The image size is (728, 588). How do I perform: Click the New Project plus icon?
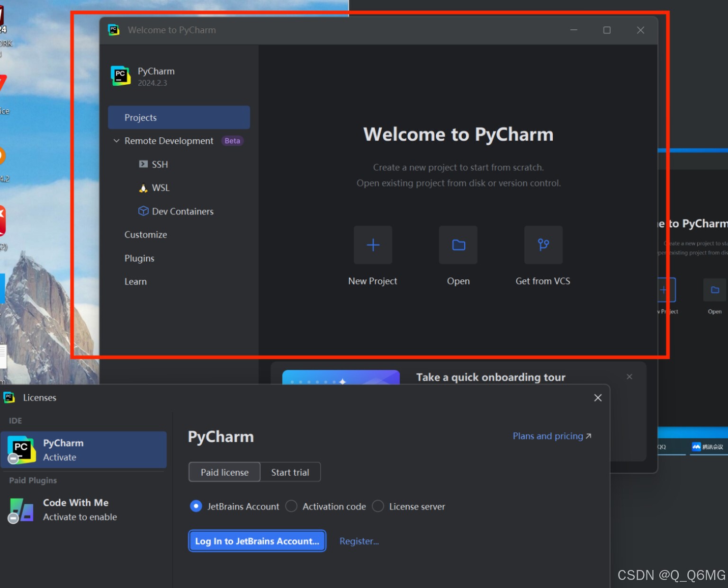(373, 245)
